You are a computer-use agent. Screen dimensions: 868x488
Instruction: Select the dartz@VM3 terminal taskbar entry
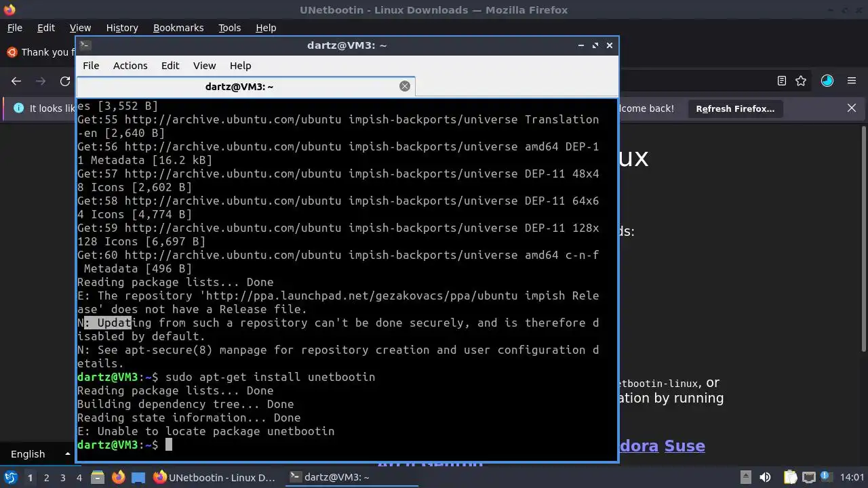[350, 477]
